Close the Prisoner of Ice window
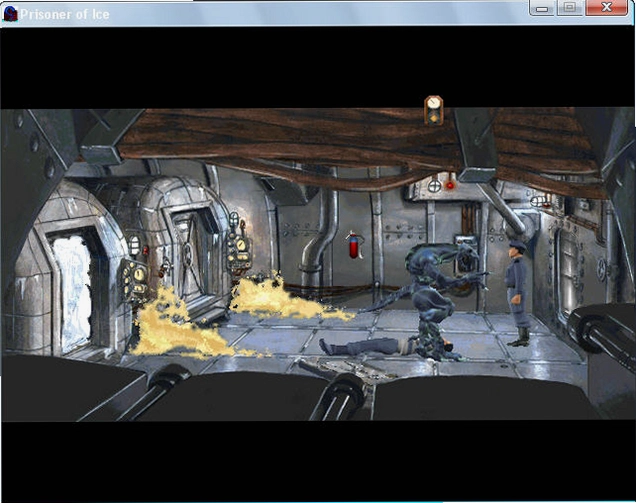The height and width of the screenshot is (503, 636). point(606,8)
